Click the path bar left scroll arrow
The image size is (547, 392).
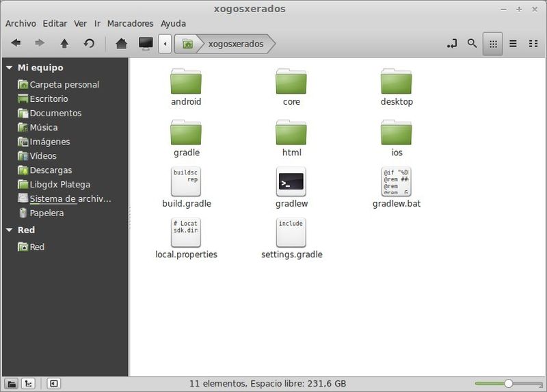pos(165,44)
